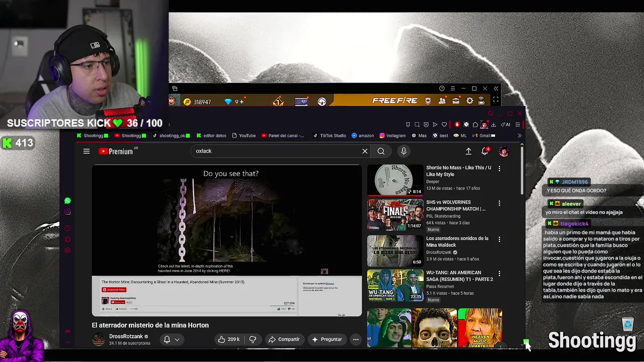Image resolution: width=644 pixels, height=362 pixels.
Task: Start voice search with the microphone
Action: (404, 151)
